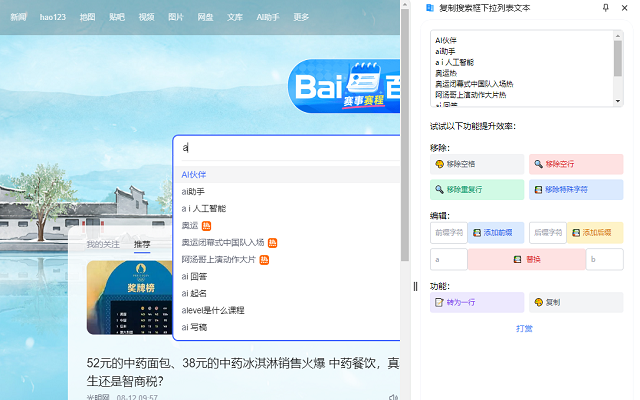Expand the 更多 navigation menu
Image resolution: width=640 pixels, height=400 pixels.
tap(301, 17)
